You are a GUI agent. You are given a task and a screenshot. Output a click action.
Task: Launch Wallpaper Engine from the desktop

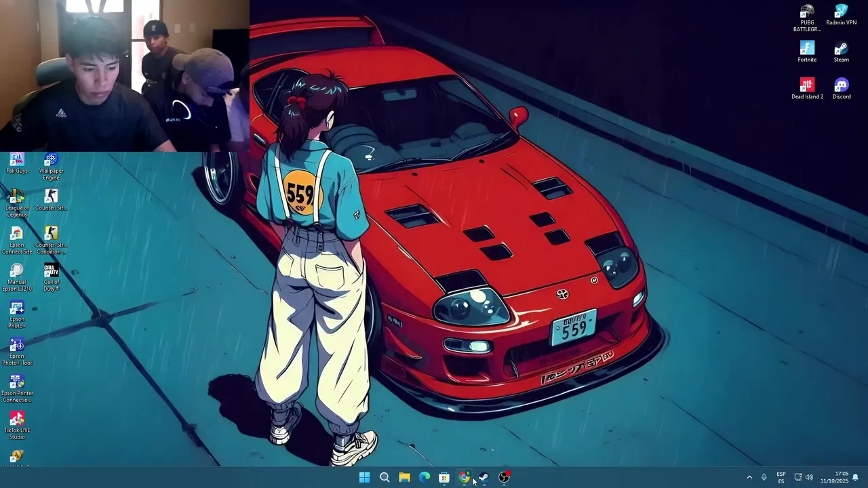pos(51,167)
